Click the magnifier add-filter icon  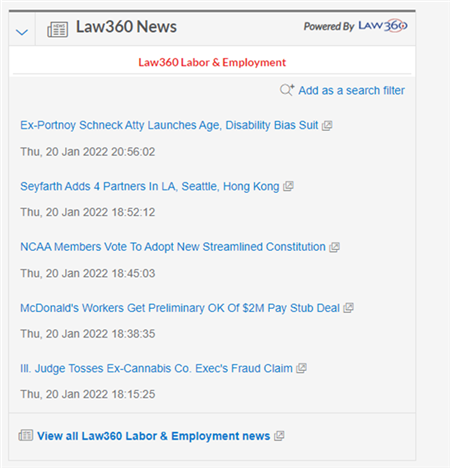click(x=287, y=90)
